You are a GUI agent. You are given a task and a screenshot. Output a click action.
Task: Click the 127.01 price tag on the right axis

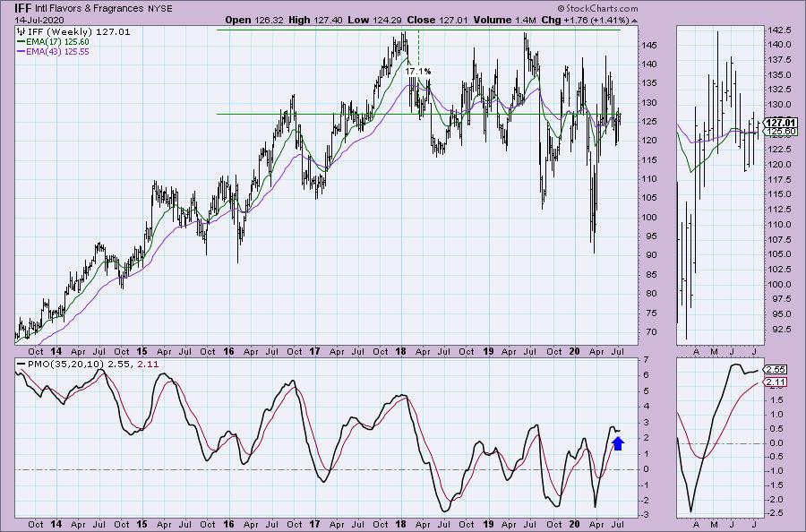click(780, 123)
